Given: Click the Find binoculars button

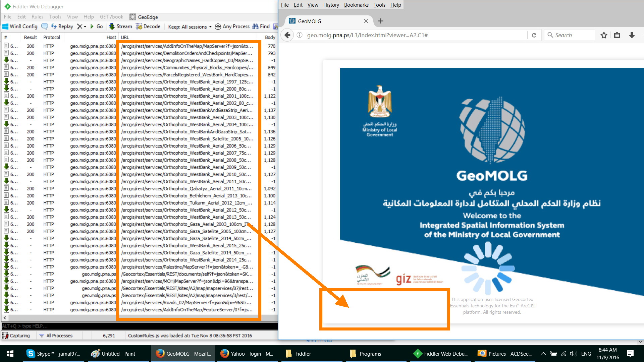Looking at the screenshot, I should pyautogui.click(x=261, y=26).
